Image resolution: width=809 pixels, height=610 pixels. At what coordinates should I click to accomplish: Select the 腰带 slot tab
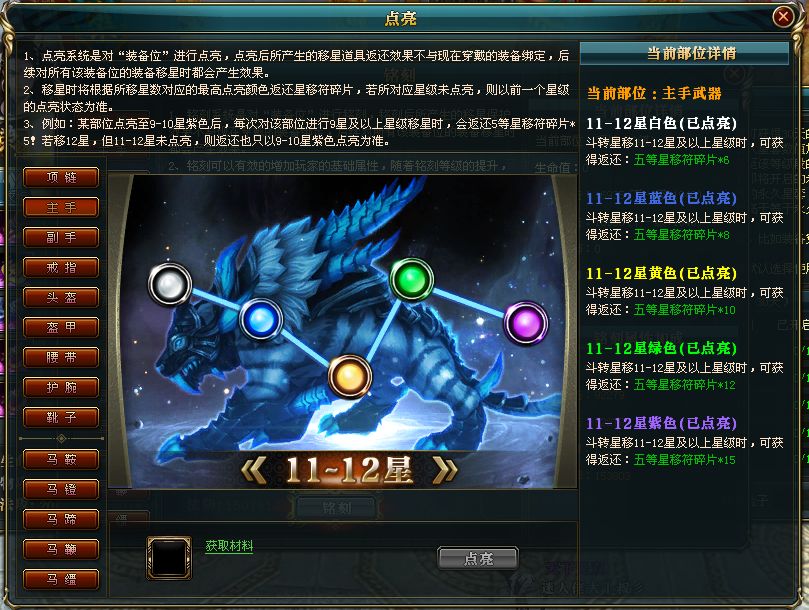pyautogui.click(x=61, y=357)
